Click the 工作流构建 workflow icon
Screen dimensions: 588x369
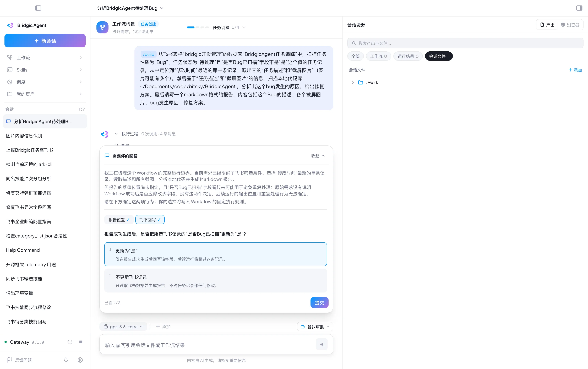102,27
